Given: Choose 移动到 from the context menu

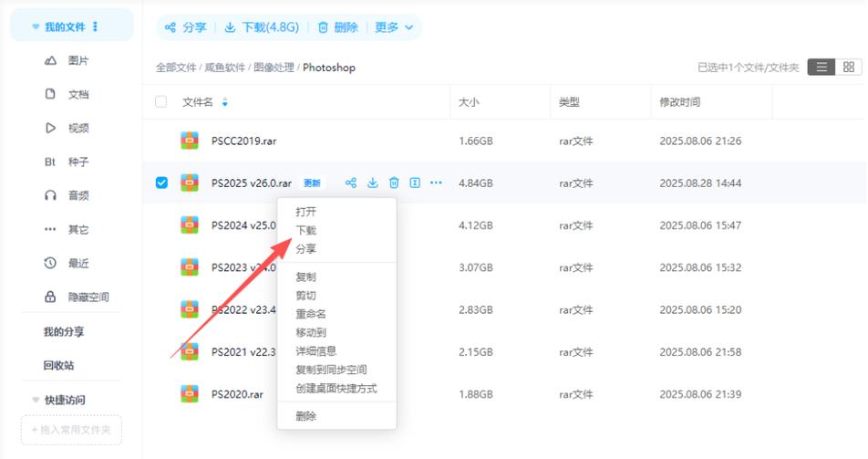Looking at the screenshot, I should coord(311,332).
